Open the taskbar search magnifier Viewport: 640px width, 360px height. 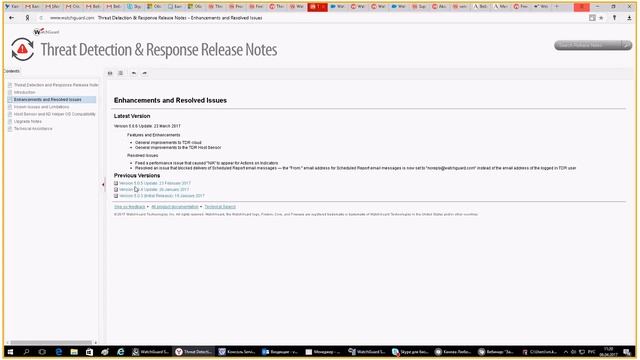coord(27,351)
